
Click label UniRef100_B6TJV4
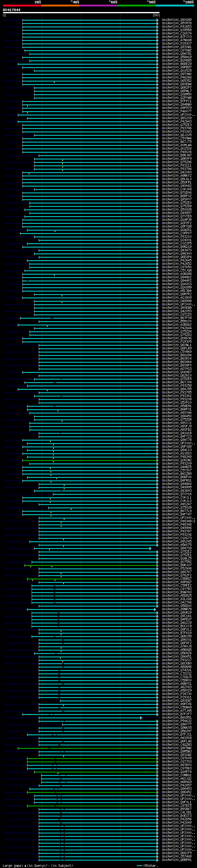[x=177, y=382]
